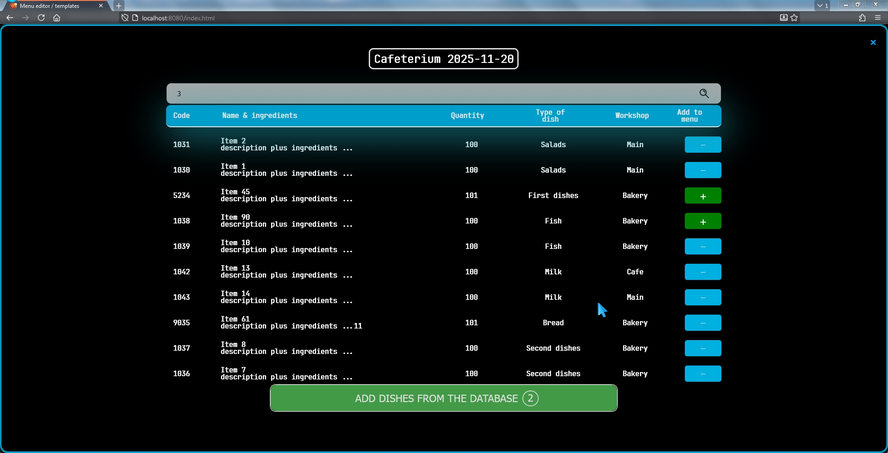Click Add Dishes From The Database button
The width and height of the screenshot is (888, 453).
443,398
